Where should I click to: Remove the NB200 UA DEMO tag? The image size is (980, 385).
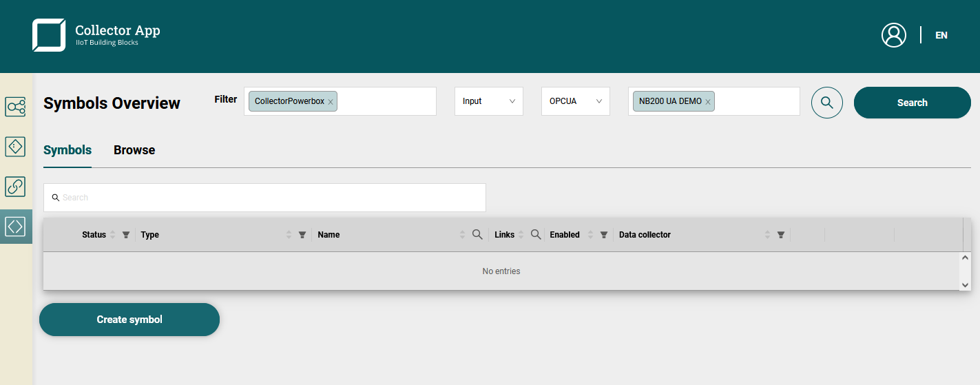pos(708,102)
